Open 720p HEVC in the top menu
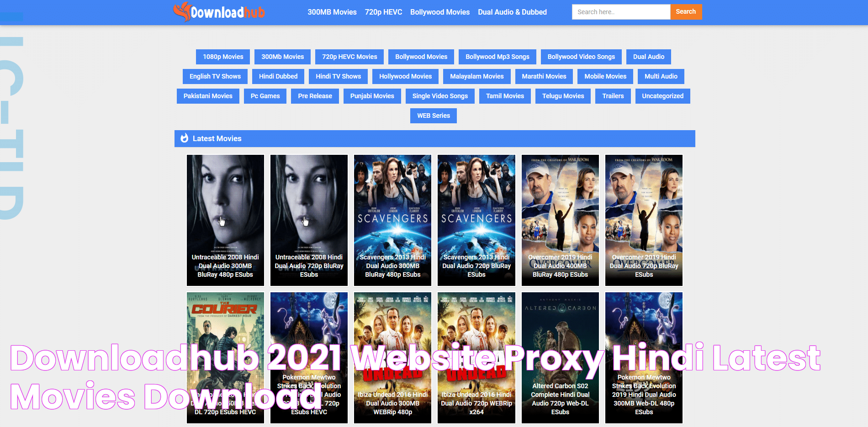868x427 pixels. click(x=383, y=12)
